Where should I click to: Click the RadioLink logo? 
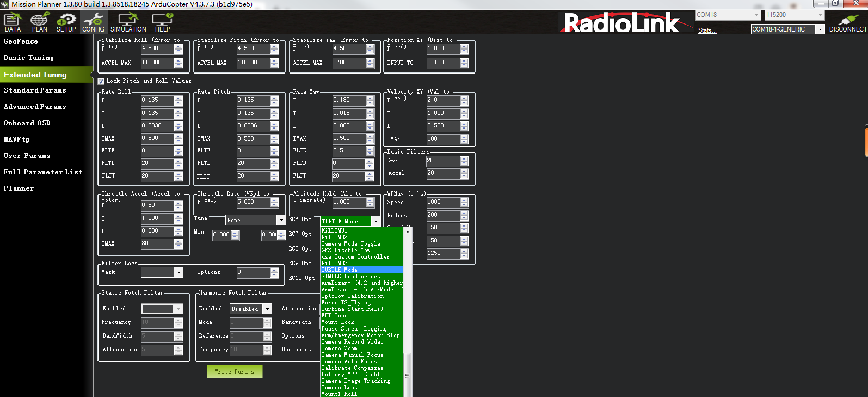pyautogui.click(x=621, y=23)
